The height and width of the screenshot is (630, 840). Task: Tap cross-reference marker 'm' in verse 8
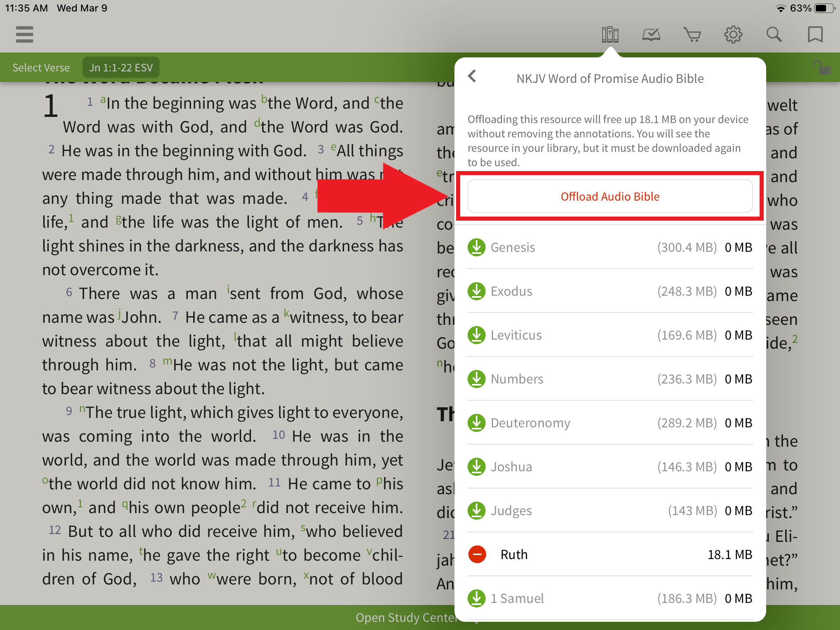click(x=167, y=361)
